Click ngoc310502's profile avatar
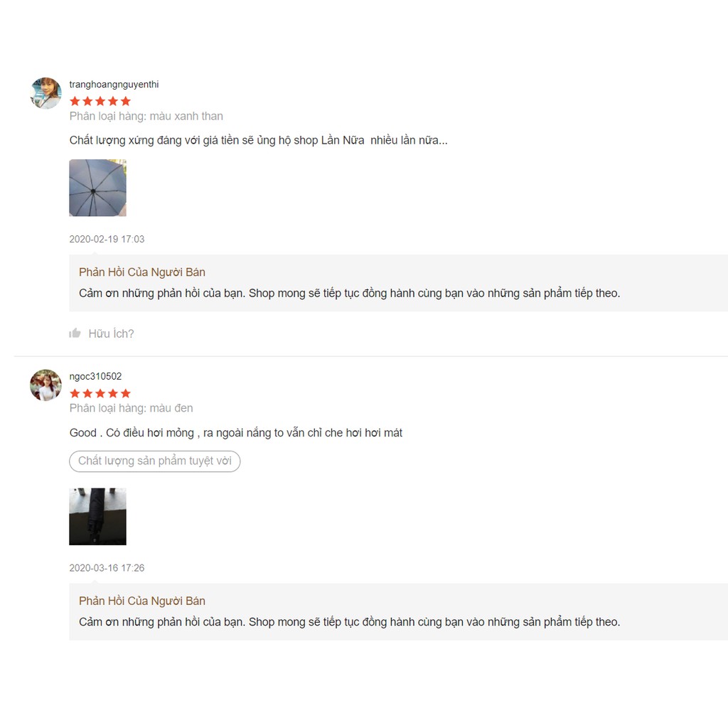Viewport: 728px width, 728px height. click(46, 385)
